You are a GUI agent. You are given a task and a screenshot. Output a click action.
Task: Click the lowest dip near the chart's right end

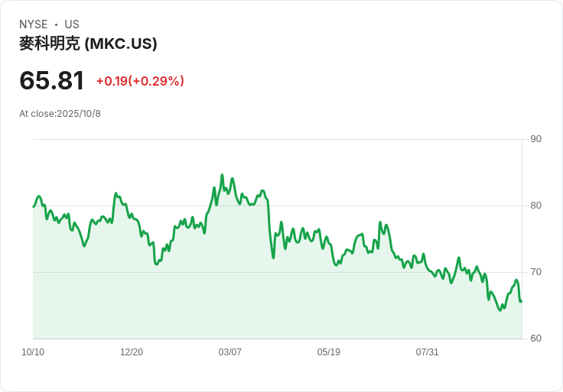pyautogui.click(x=500, y=310)
